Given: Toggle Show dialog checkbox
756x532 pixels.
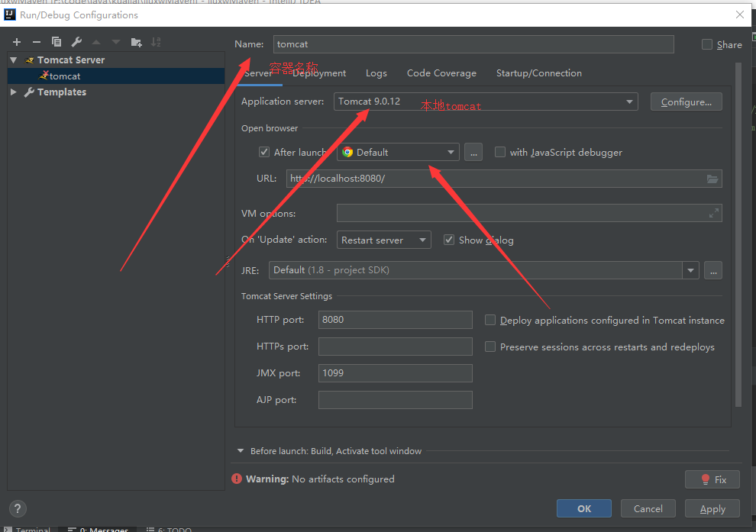Looking at the screenshot, I should tap(449, 240).
